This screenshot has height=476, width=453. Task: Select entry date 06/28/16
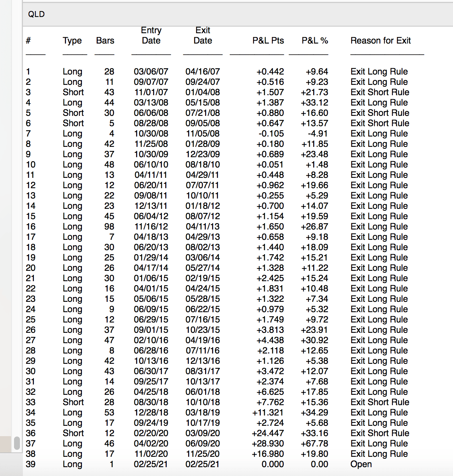[151, 351]
